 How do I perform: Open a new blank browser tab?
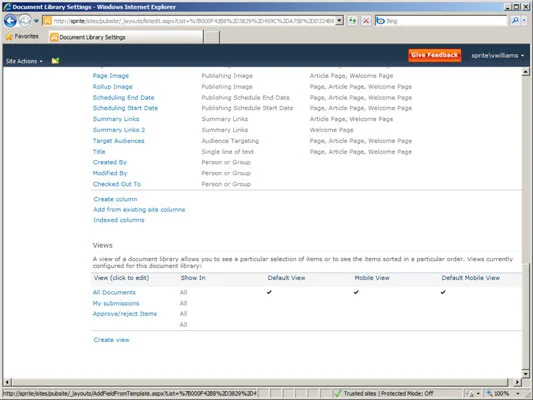click(x=211, y=37)
